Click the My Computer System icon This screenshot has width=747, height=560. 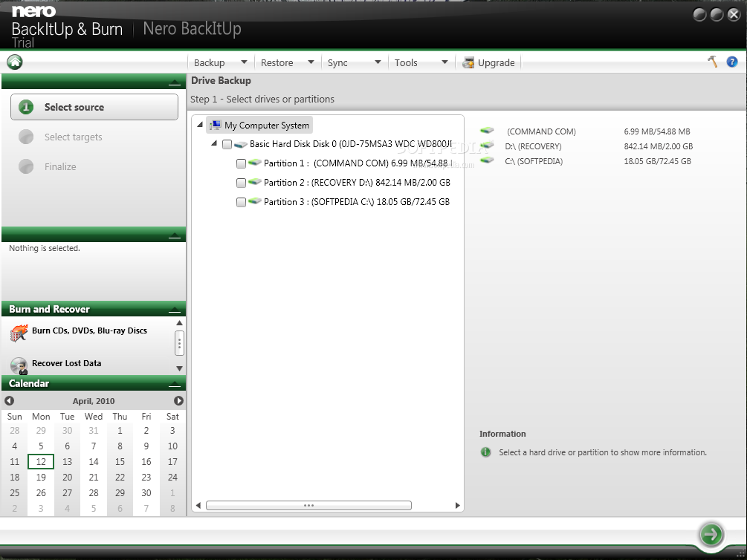coord(216,126)
